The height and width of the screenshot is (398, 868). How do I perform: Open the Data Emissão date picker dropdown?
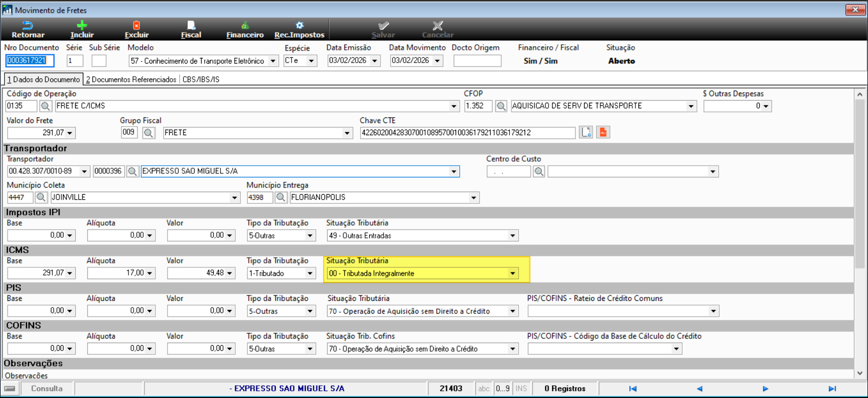coord(375,61)
